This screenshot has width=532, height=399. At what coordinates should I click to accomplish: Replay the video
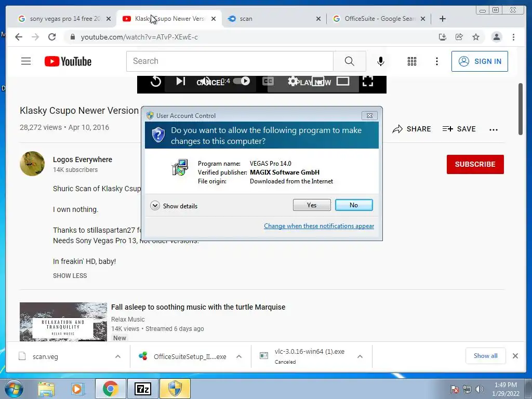(x=156, y=82)
